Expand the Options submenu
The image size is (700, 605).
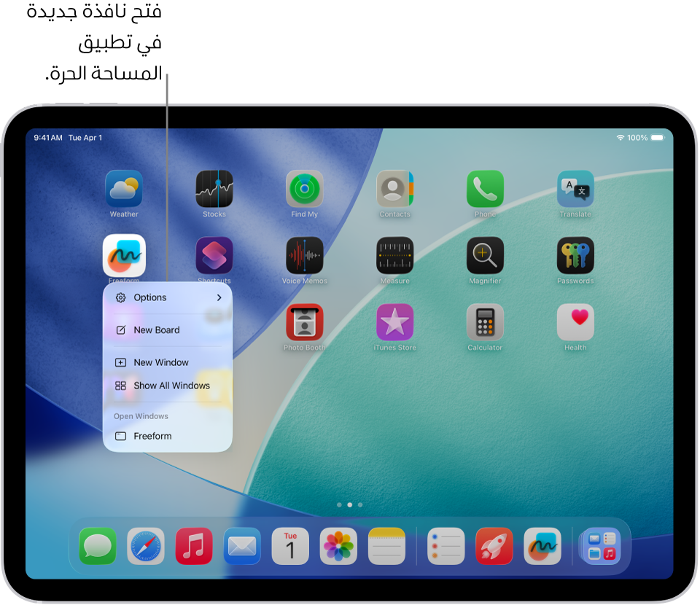[x=168, y=297]
